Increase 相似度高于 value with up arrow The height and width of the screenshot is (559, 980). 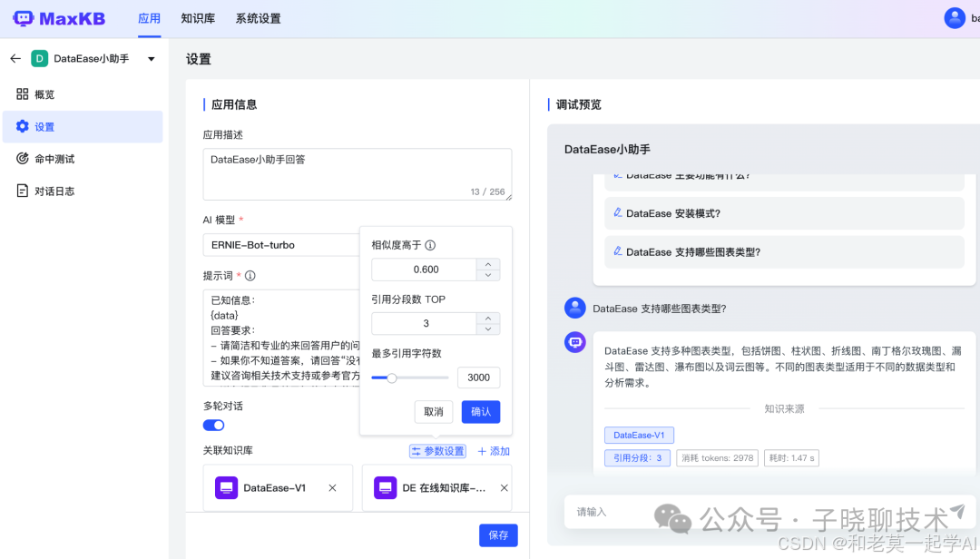(488, 264)
